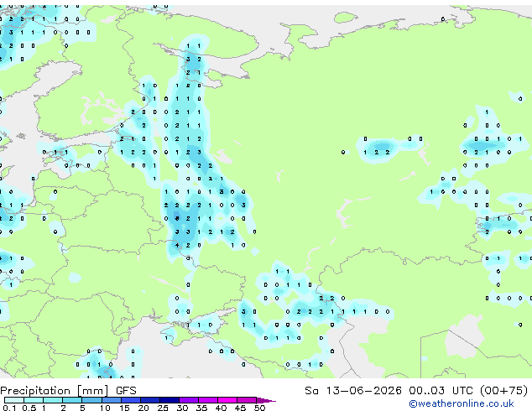
Task: Click the "10" legend scale label
Action: tap(105, 408)
